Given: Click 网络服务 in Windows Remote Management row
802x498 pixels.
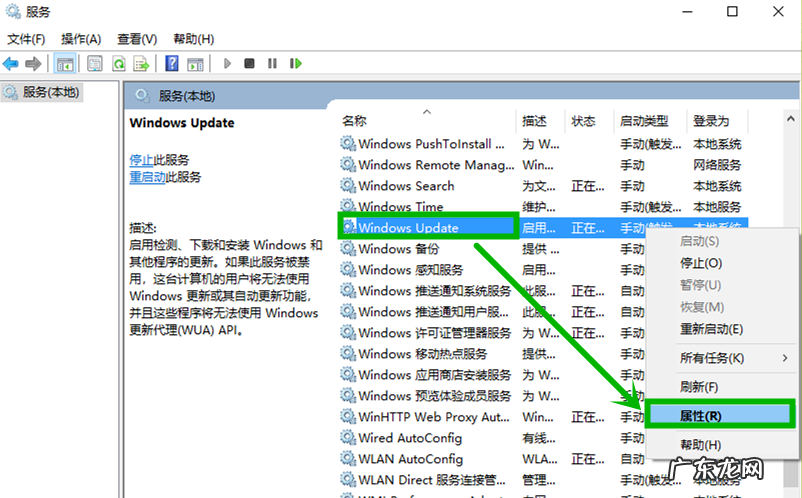Looking at the screenshot, I should 717,165.
